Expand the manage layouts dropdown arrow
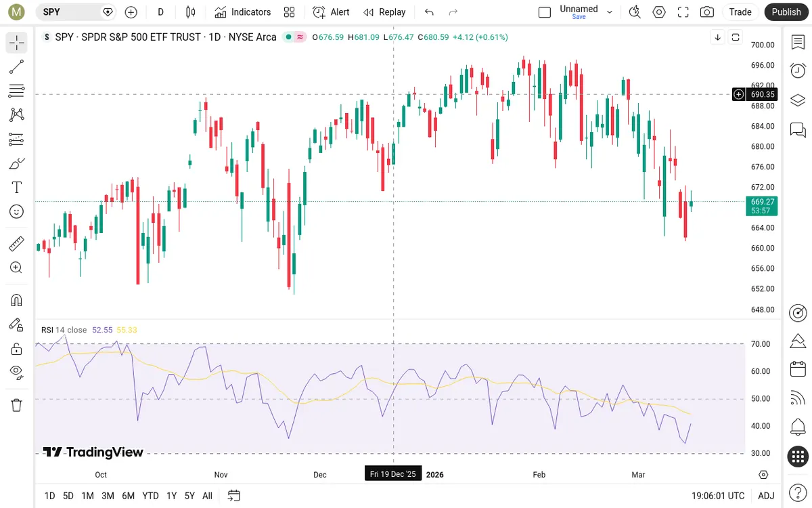The height and width of the screenshot is (508, 812). point(610,12)
